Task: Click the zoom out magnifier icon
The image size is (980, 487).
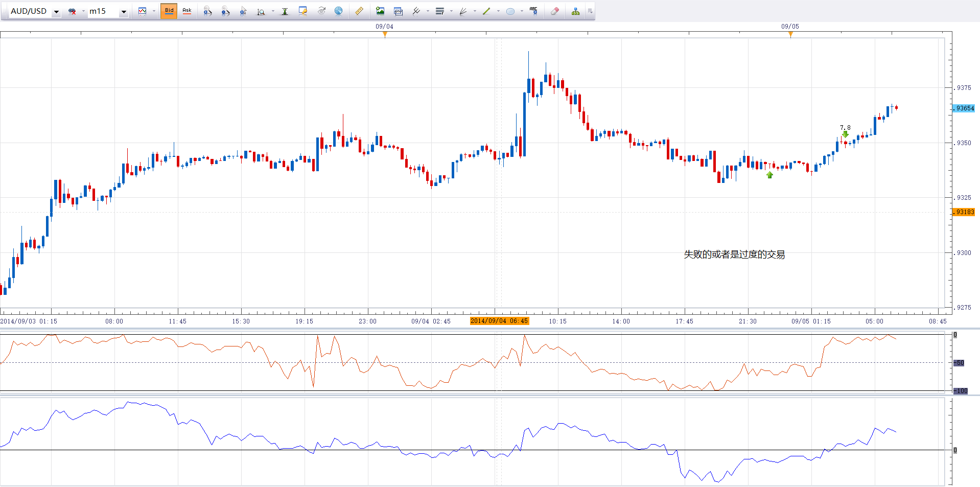Action: [x=225, y=11]
